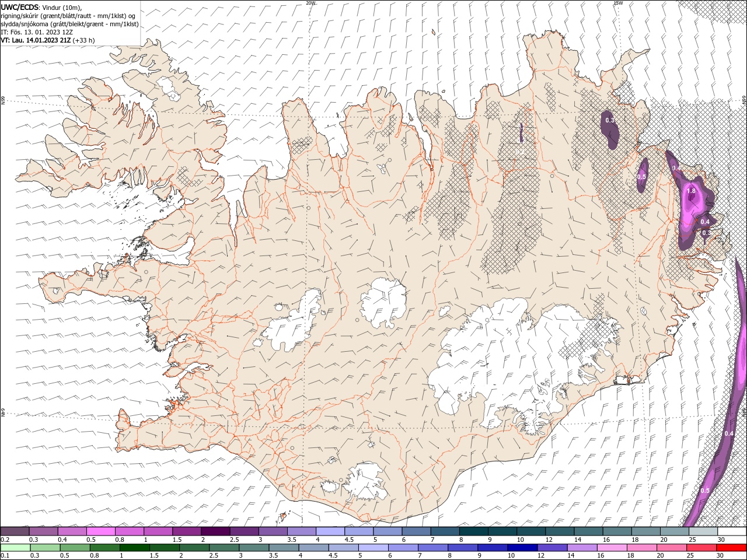Click the 20W longitude label at the top

click(310, 3)
